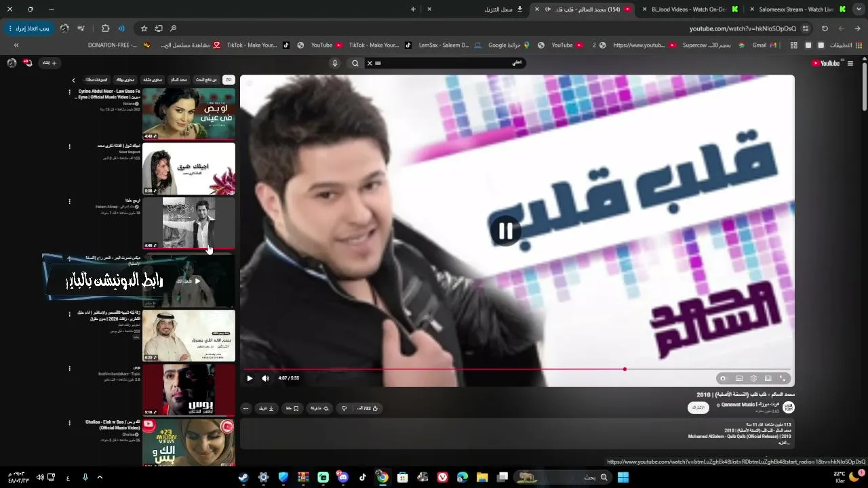Click the Chrome address bar URL

[743, 28]
